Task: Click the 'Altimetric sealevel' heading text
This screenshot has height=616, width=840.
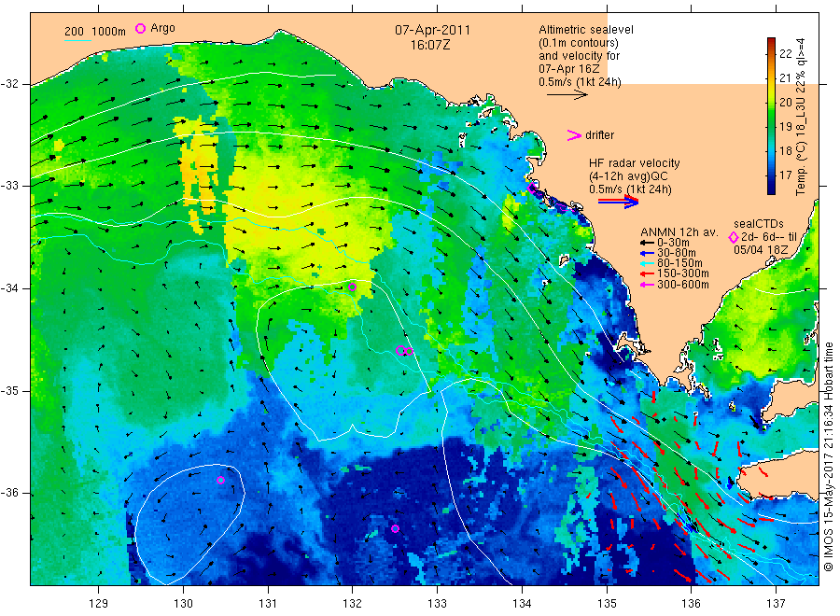Action: click(x=585, y=30)
